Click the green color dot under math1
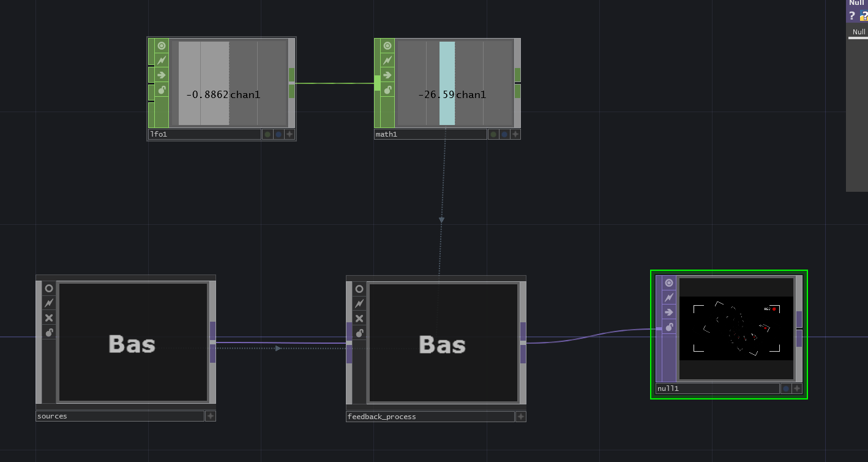This screenshot has width=868, height=462. pyautogui.click(x=493, y=134)
